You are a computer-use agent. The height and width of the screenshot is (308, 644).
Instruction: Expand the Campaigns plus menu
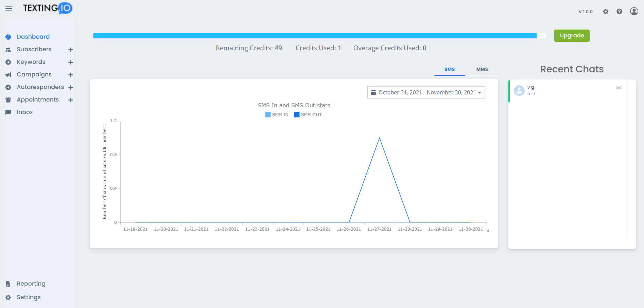coord(71,75)
